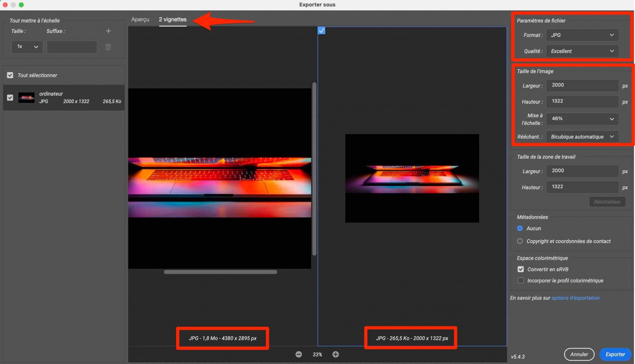Image resolution: width=635 pixels, height=364 pixels.
Task: Select Copyright et coordonnées de contact radio
Action: (x=520, y=241)
